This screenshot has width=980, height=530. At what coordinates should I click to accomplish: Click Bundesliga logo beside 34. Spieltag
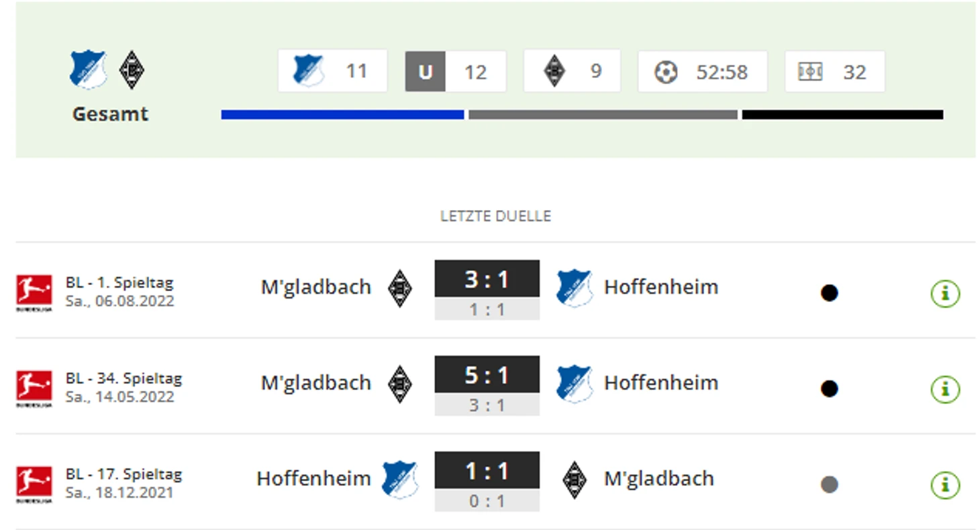point(34,389)
